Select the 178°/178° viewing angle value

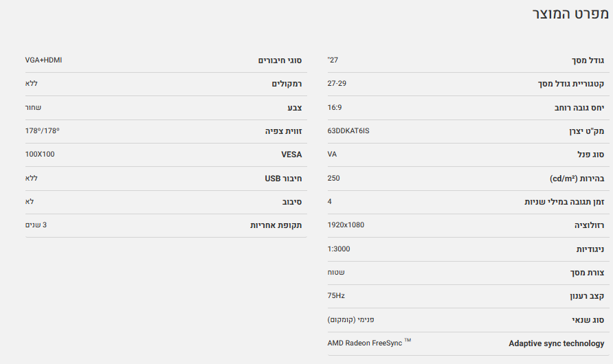[x=43, y=130]
